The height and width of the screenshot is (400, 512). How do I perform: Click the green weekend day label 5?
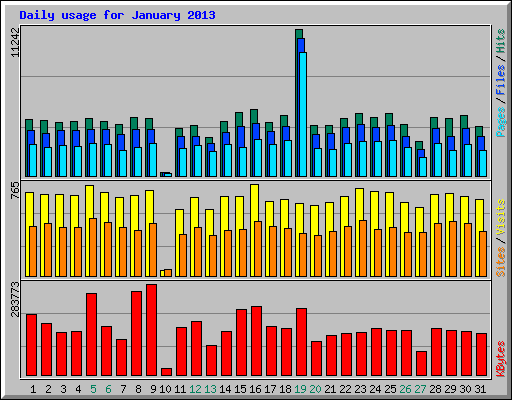(93, 389)
